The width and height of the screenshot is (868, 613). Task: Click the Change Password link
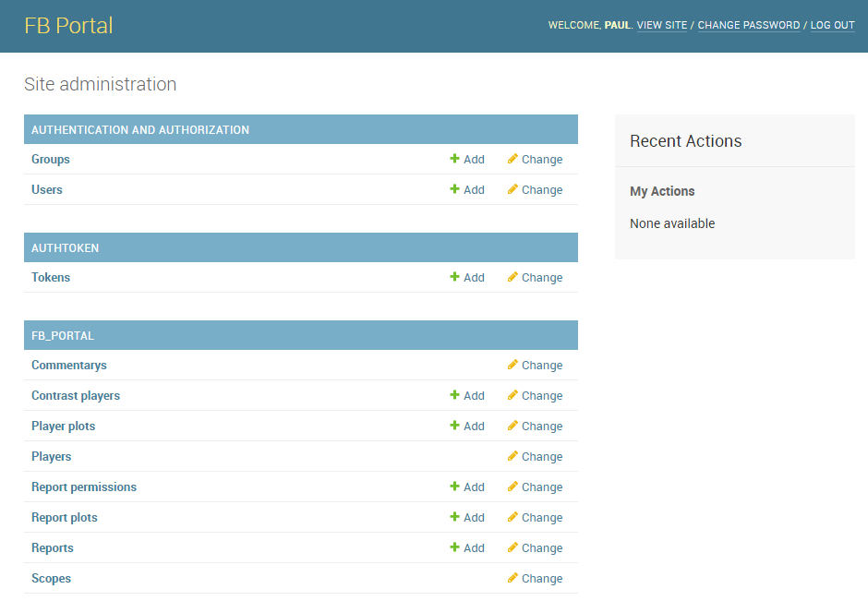(749, 25)
